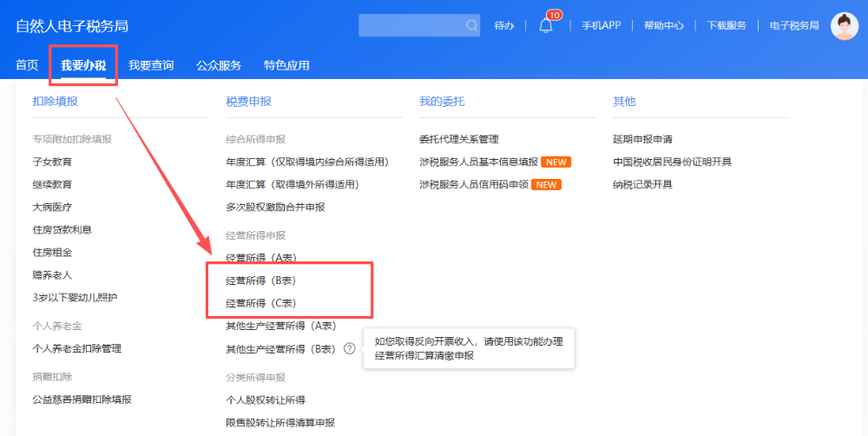Select the 我要办税 tab

[x=83, y=65]
